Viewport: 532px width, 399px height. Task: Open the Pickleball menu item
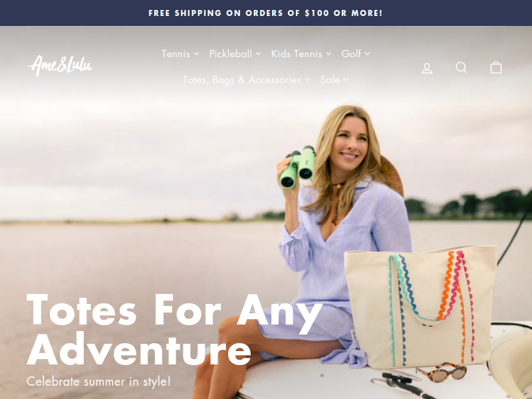pos(231,54)
